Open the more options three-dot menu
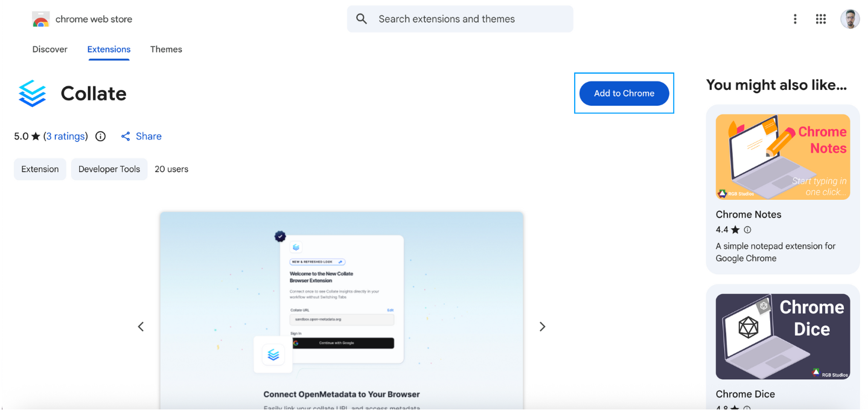This screenshot has width=868, height=410. [795, 19]
